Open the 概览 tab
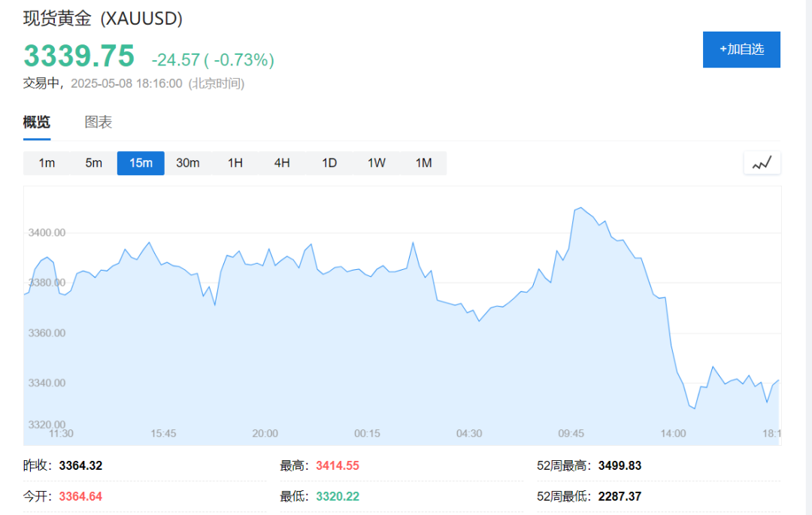The image size is (812, 515). (37, 122)
